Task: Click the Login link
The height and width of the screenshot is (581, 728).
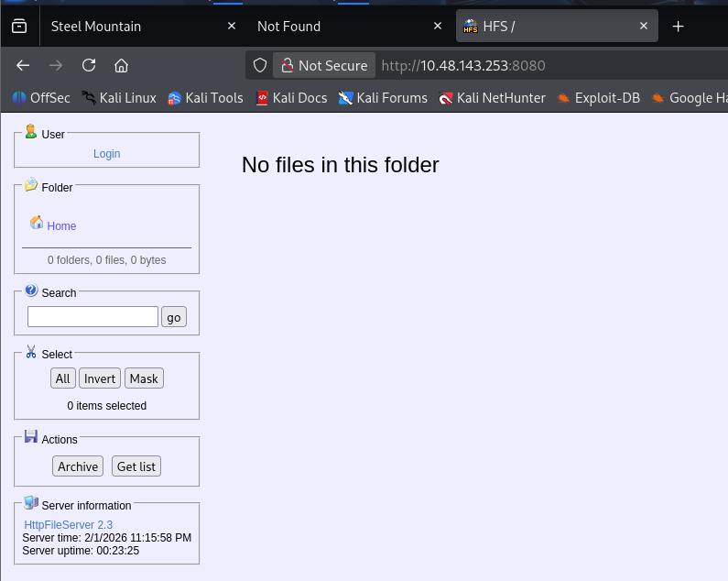Action: point(106,154)
